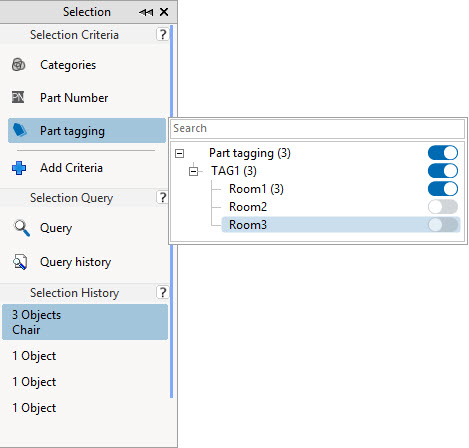This screenshot has width=469, height=448.
Task: Turn off the Part tagging (3) toggle
Action: tap(443, 153)
